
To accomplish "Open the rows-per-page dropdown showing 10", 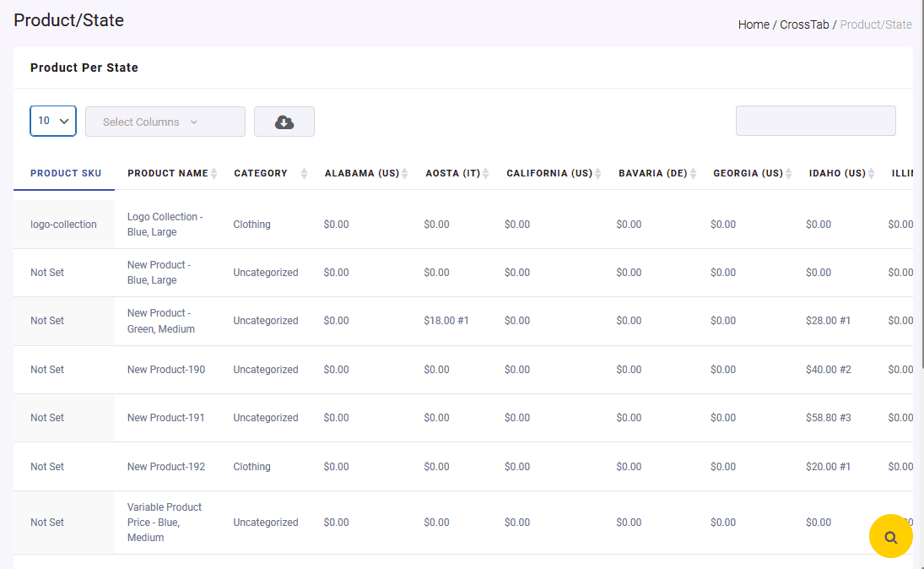I will tap(53, 121).
